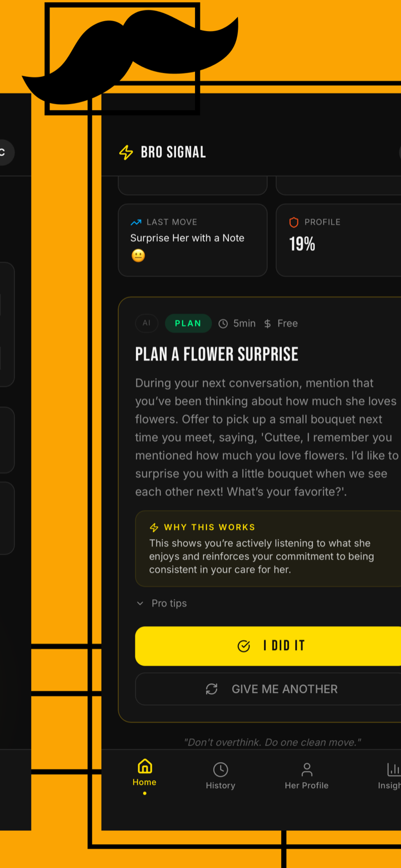Image resolution: width=401 pixels, height=868 pixels.
Task: Open the Last Move card
Action: [x=193, y=240]
